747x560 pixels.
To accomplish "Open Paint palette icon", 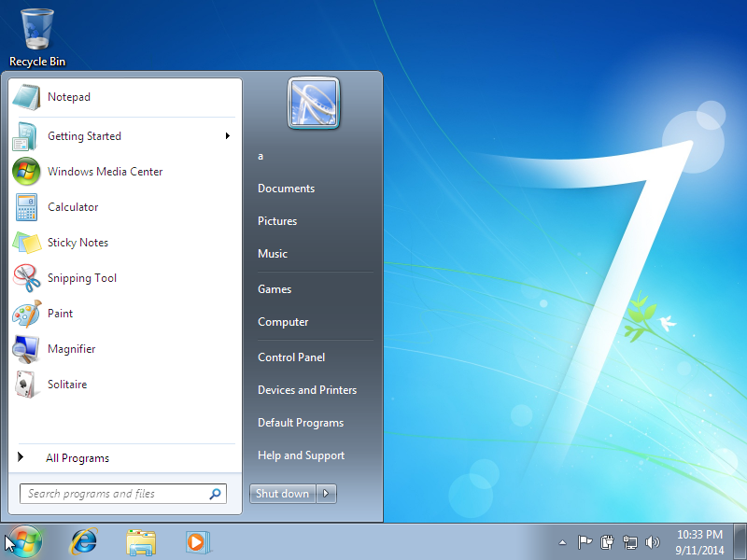I will tap(26, 314).
